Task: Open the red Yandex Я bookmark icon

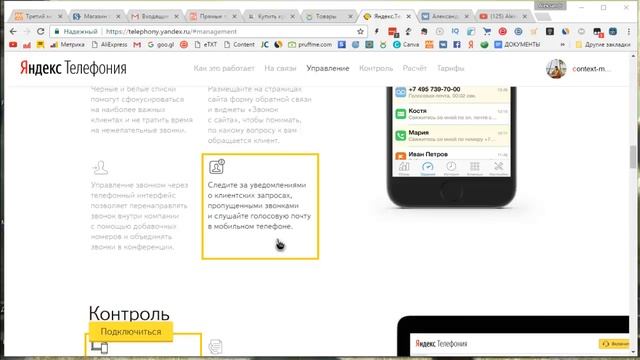Action: pyautogui.click(x=471, y=44)
